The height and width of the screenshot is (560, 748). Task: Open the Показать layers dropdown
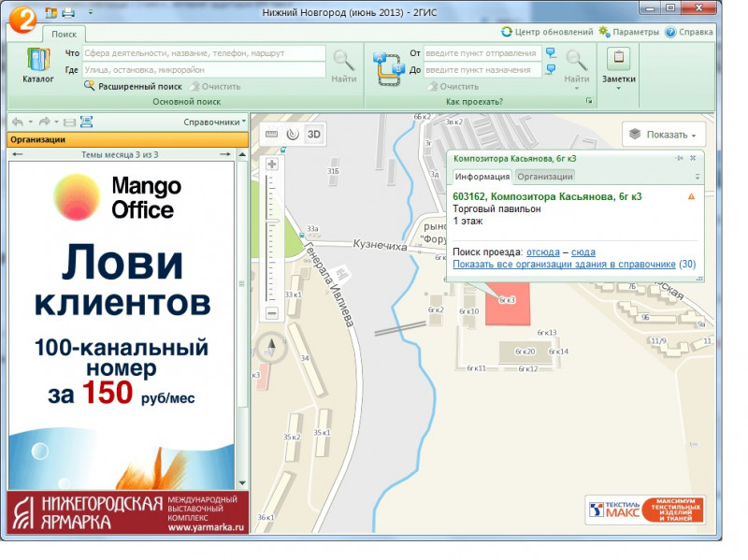click(x=664, y=135)
